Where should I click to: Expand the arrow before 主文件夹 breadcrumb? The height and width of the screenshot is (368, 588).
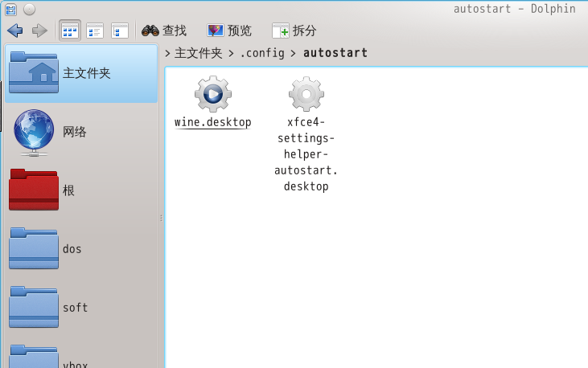tap(167, 54)
